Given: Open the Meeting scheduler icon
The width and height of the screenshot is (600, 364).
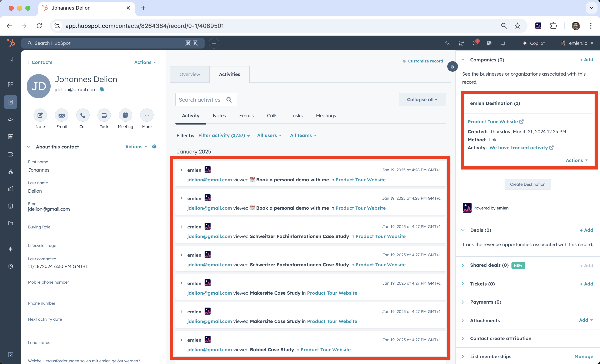Looking at the screenshot, I should click(x=125, y=115).
